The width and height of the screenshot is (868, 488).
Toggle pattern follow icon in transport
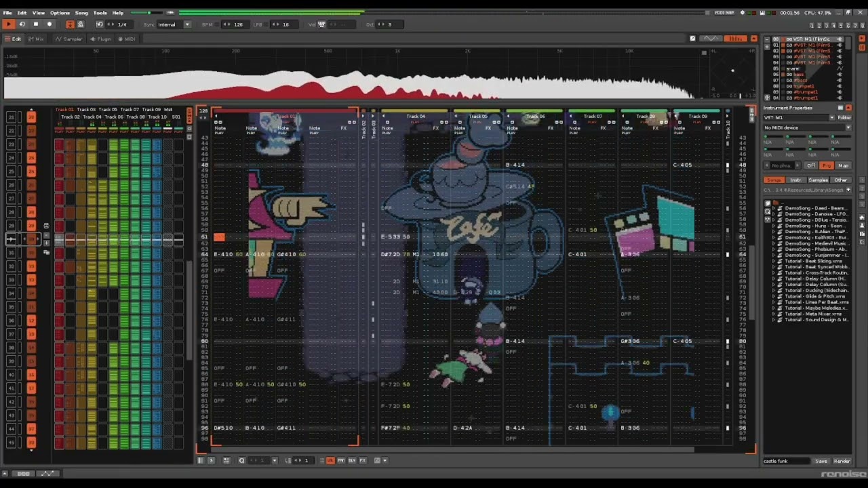71,24
